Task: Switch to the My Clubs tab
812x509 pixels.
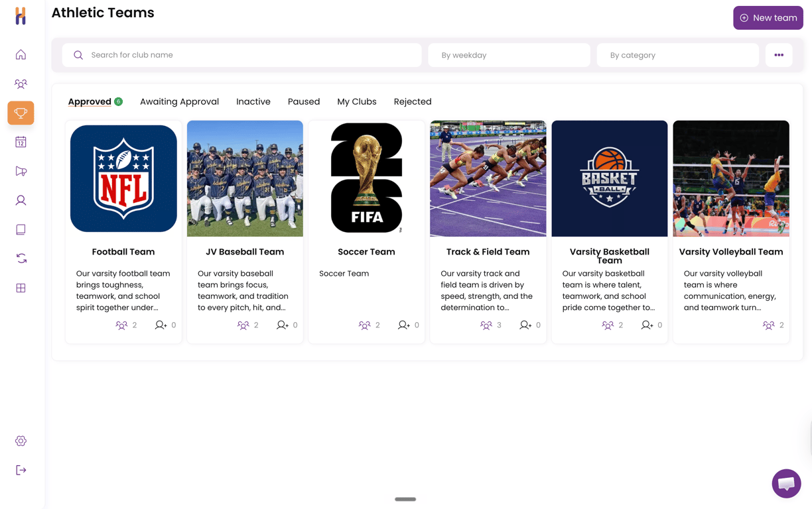Action: [357, 101]
